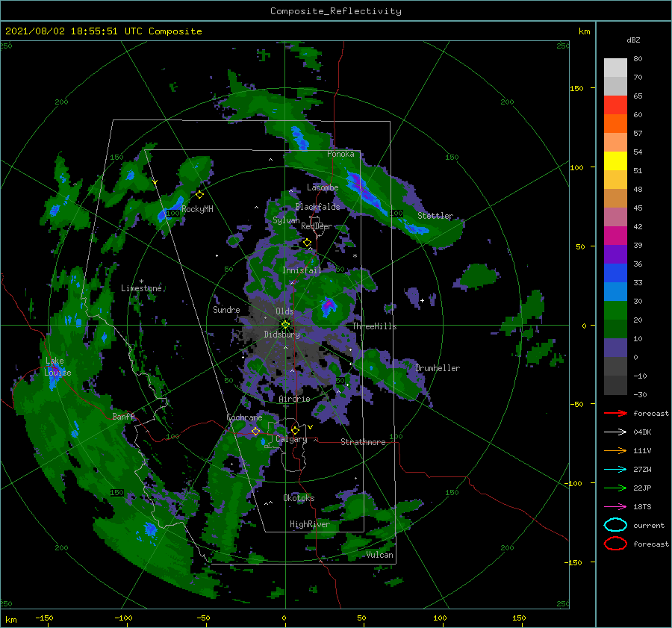Click the RockyMH label
Screen dimensions: 672x628
coord(197,209)
